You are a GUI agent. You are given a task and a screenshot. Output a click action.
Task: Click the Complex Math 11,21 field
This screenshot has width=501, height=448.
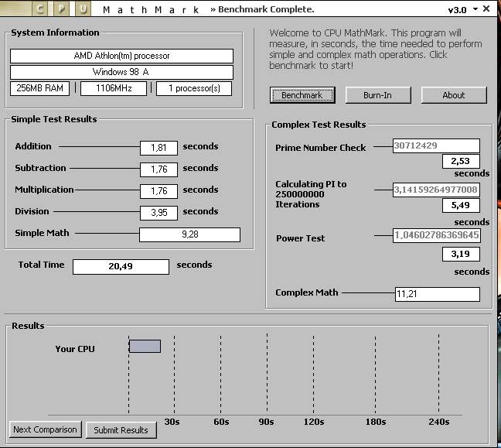[438, 294]
